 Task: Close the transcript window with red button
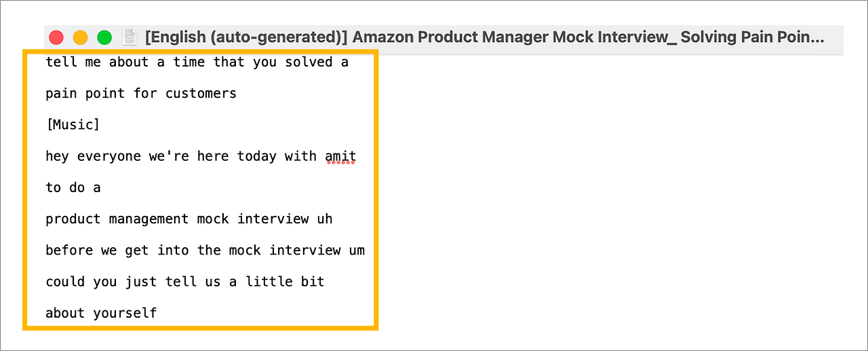(56, 37)
